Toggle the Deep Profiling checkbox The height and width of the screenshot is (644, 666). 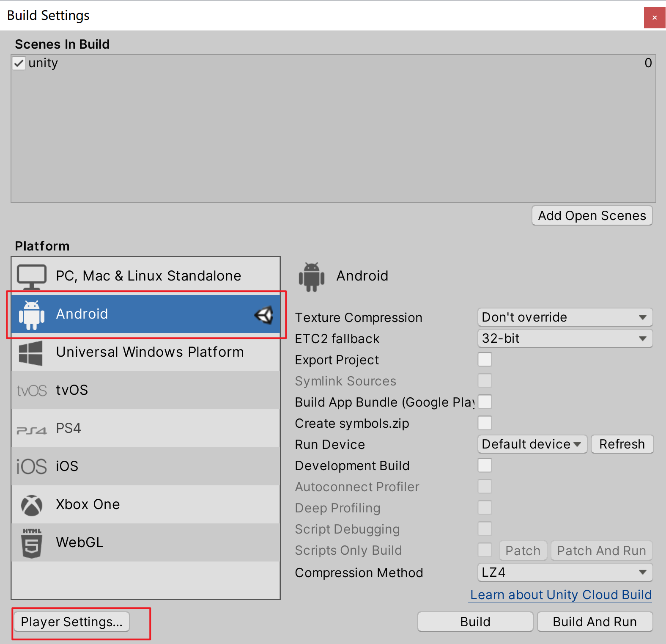click(485, 508)
